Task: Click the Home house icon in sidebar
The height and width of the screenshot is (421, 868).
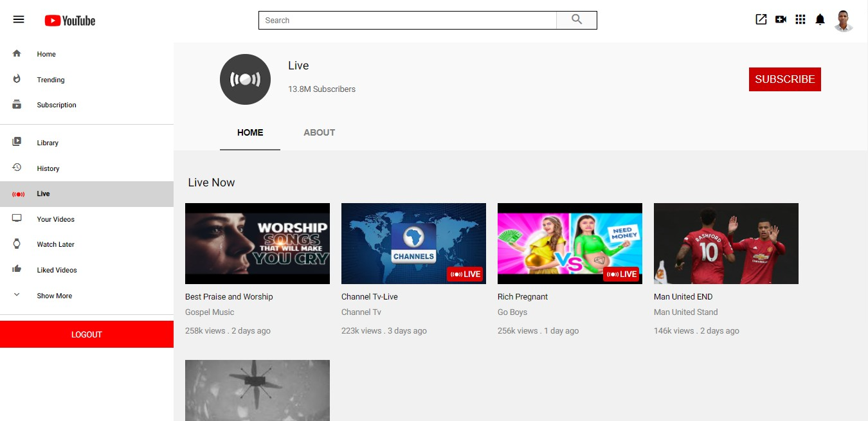Action: click(x=17, y=53)
